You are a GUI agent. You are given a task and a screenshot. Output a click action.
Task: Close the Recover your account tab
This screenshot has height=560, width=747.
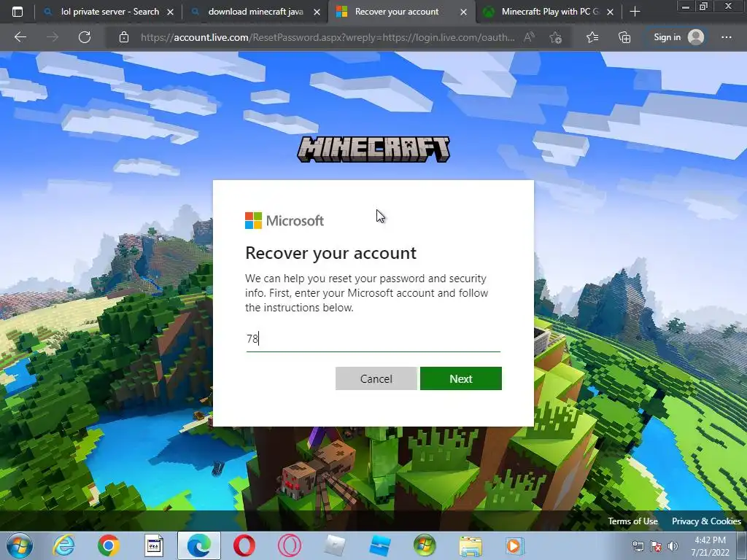pyautogui.click(x=463, y=12)
